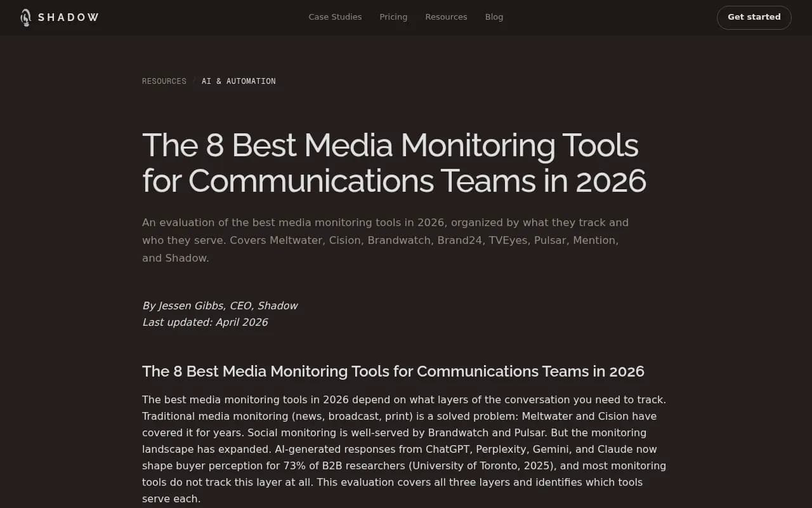The width and height of the screenshot is (812, 508).
Task: Follow the RESOURCES breadcrumb link
Action: pos(164,81)
